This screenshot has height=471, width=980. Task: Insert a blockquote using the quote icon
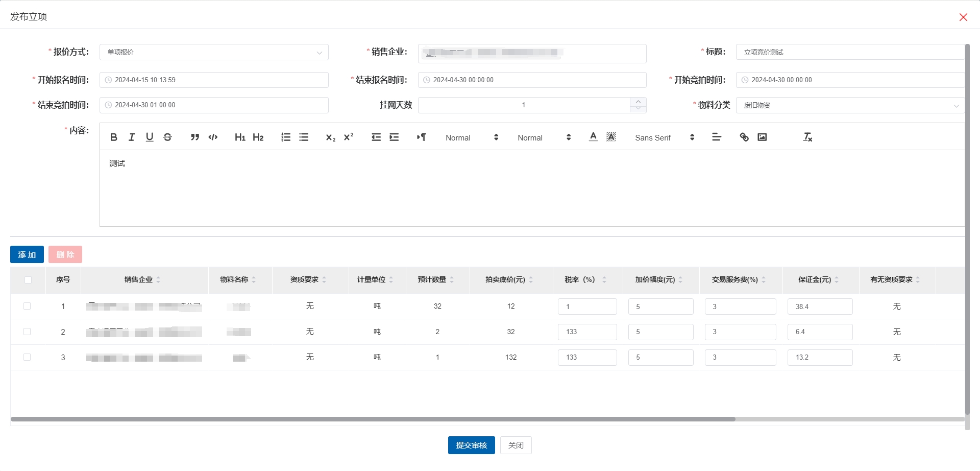tap(194, 137)
